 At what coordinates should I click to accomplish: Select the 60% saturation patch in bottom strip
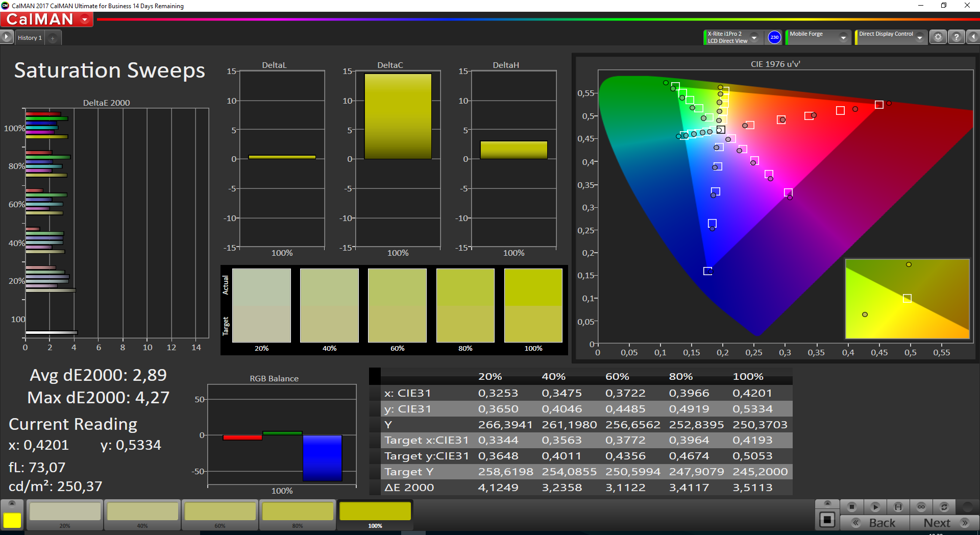click(220, 515)
